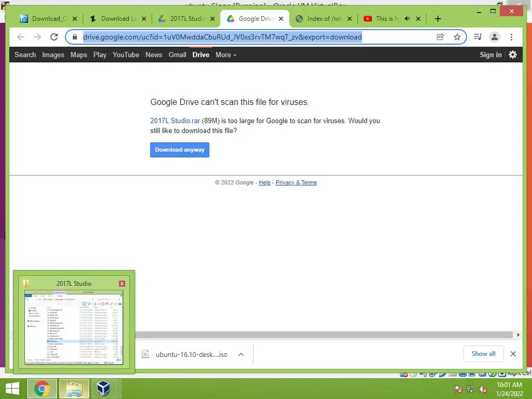This screenshot has width=532, height=399.
Task: Open Gmail in the Google bar
Action: 178,55
